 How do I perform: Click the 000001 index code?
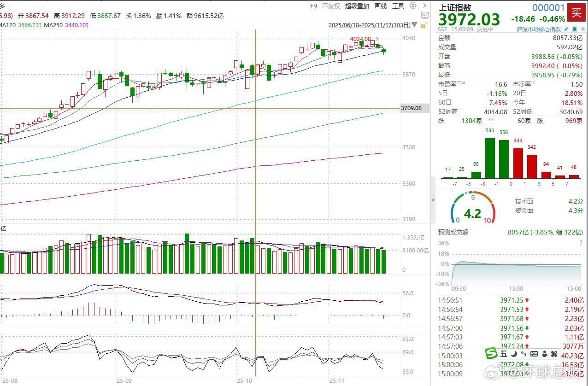click(x=548, y=7)
